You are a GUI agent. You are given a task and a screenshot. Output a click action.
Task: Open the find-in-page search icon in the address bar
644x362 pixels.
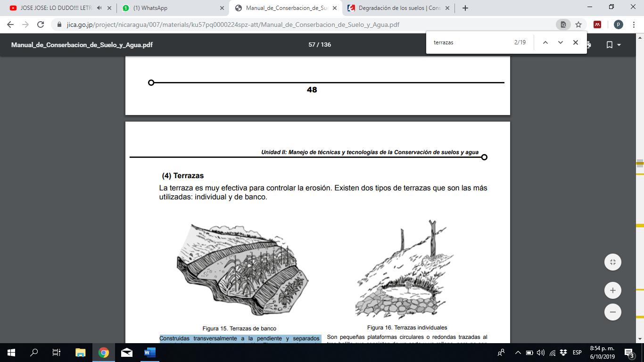pos(563,25)
